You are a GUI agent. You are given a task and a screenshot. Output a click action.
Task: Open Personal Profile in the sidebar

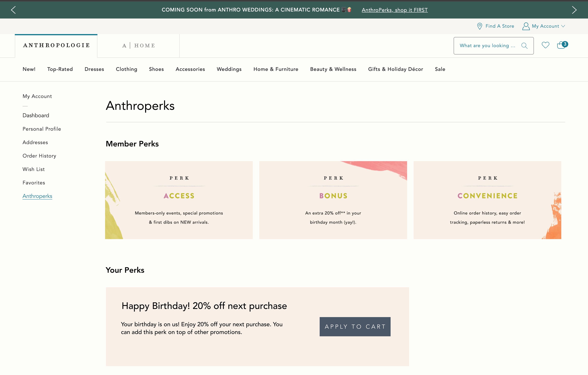42,129
